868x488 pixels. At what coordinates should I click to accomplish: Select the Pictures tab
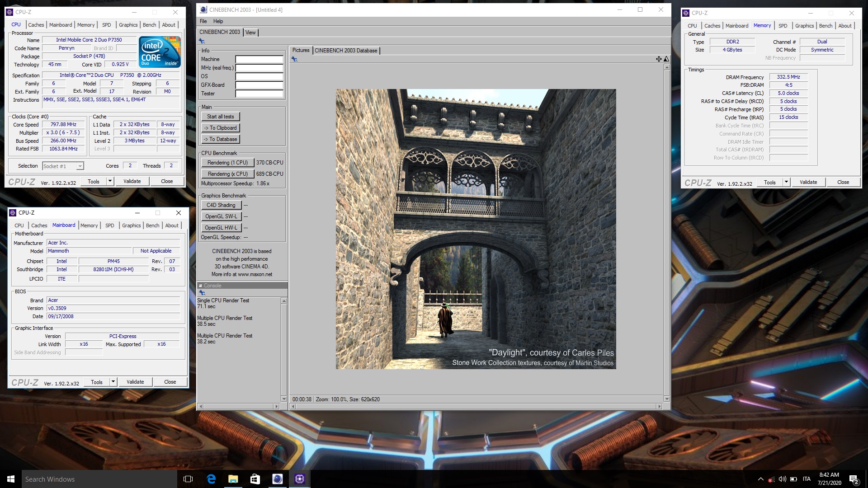point(301,50)
